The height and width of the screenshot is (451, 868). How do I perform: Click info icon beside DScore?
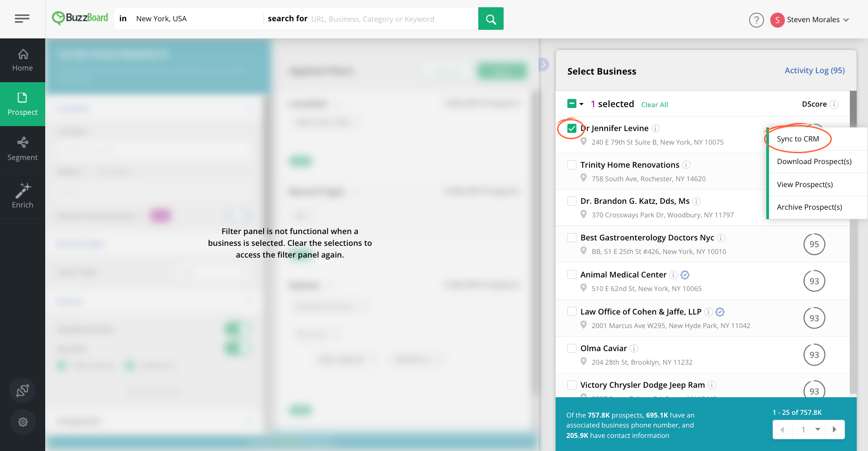tap(834, 104)
